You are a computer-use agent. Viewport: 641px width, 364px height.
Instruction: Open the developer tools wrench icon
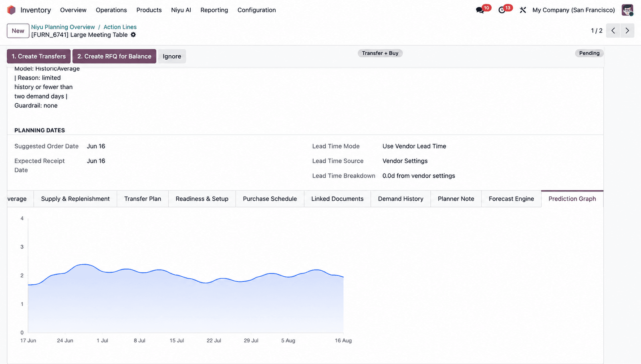[x=523, y=10]
